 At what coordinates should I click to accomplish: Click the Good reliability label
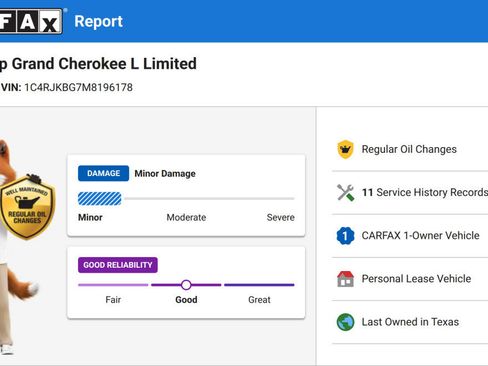pyautogui.click(x=186, y=300)
